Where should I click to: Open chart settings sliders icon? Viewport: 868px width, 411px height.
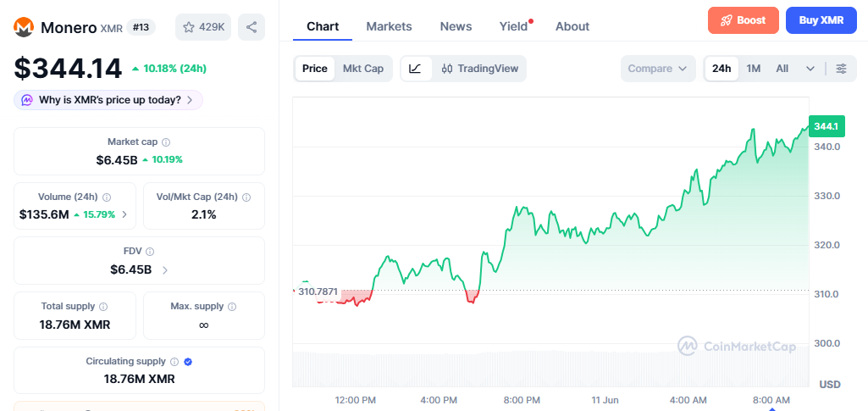(x=842, y=69)
